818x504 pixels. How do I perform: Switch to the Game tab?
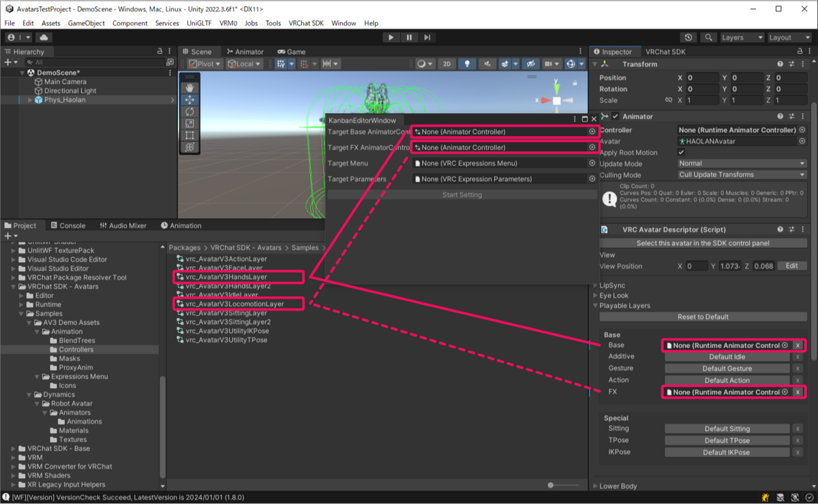coord(292,52)
